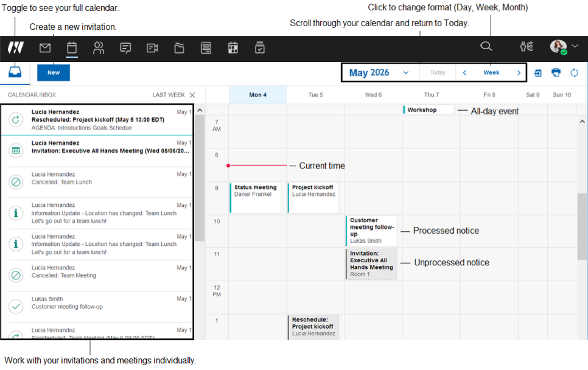Clear the LAST WEEK filter X
The height and width of the screenshot is (370, 588).
click(x=192, y=95)
